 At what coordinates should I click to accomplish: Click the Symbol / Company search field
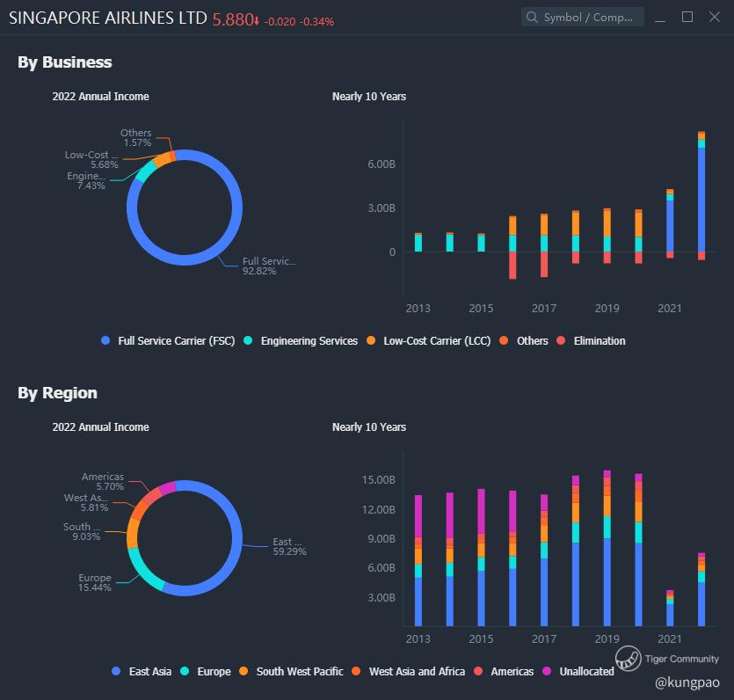coord(582,18)
